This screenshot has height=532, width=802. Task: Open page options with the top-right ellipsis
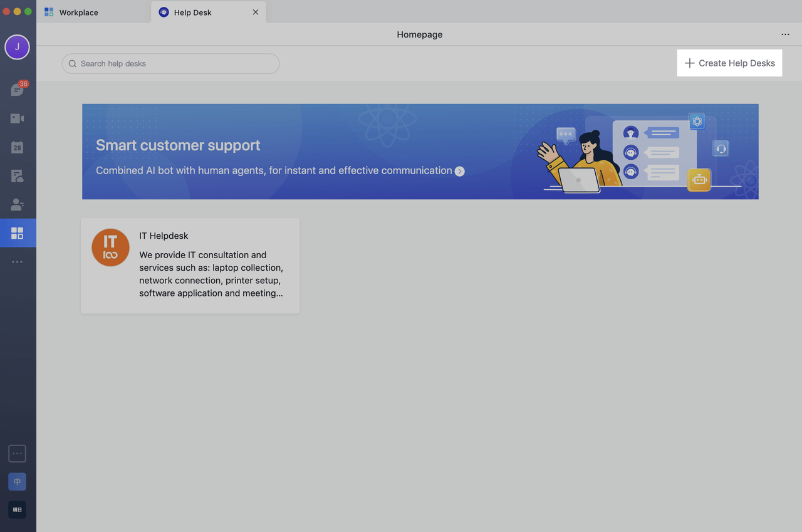785,34
